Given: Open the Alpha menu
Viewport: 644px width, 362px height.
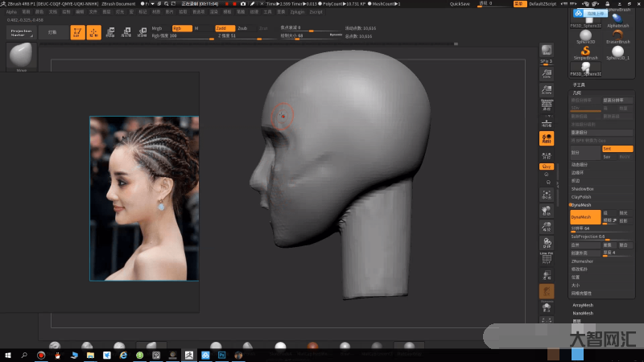Looking at the screenshot, I should (11, 12).
